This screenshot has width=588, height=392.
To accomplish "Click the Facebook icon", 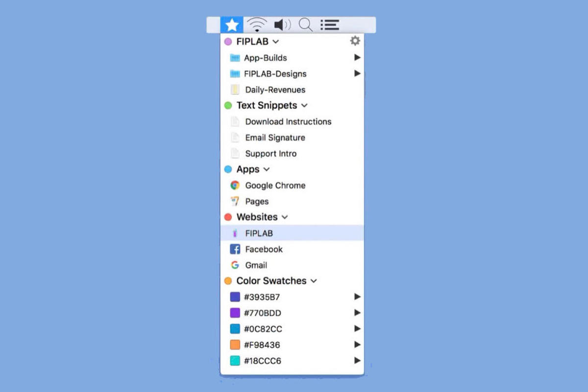I will [x=235, y=250].
